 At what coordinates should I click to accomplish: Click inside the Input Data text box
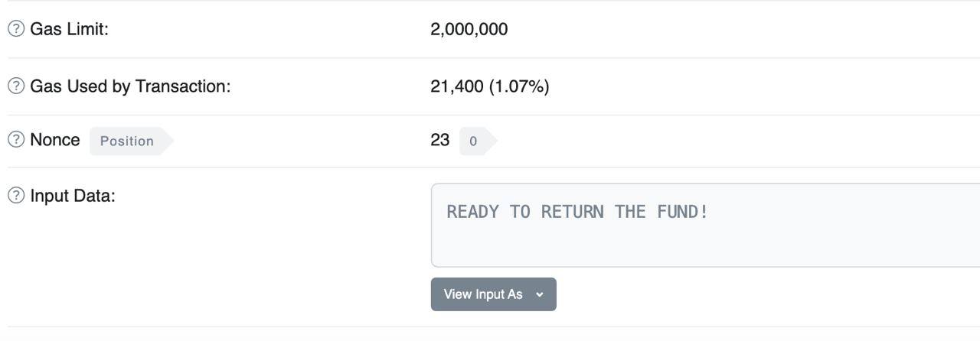[x=705, y=225]
